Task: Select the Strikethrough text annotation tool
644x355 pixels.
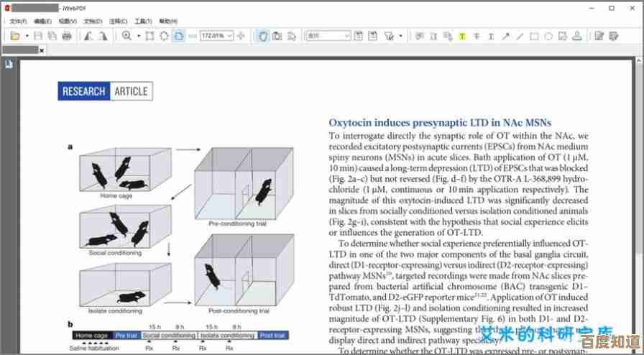Action: coord(477,35)
